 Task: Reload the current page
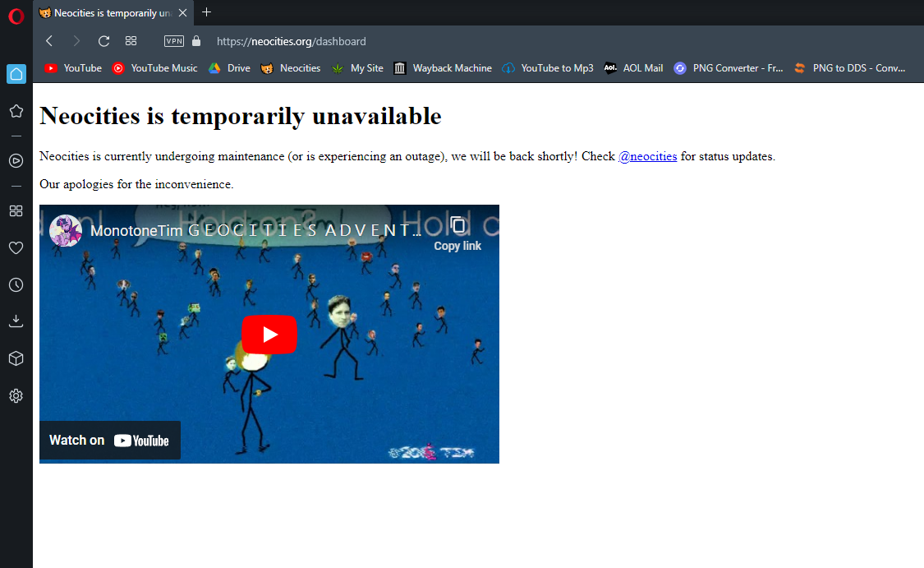(103, 41)
